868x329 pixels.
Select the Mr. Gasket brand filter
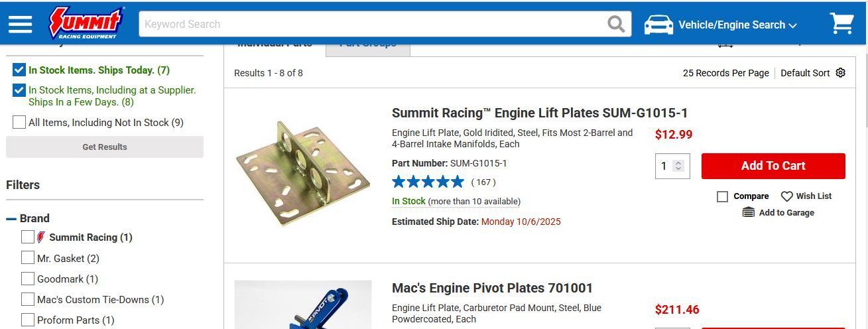(28, 258)
